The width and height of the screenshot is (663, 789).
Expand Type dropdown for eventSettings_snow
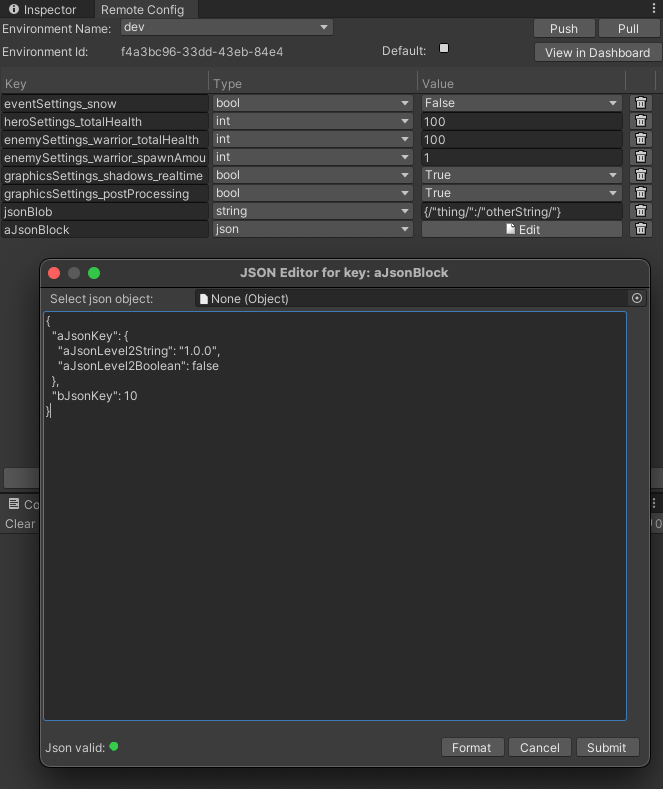[x=312, y=103]
